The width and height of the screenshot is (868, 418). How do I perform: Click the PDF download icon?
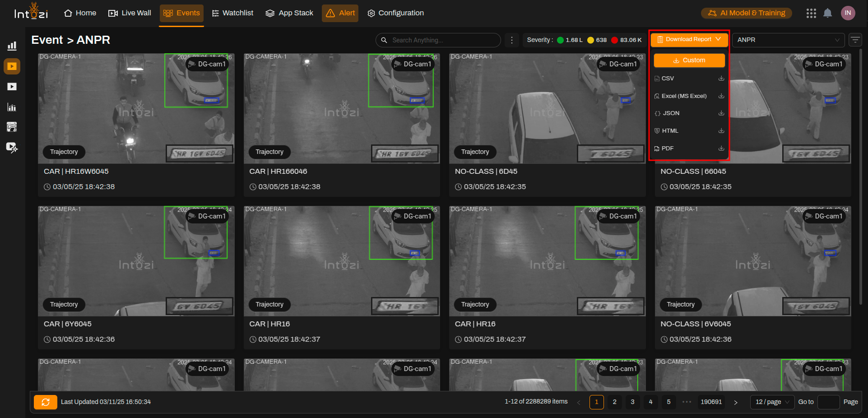click(721, 148)
